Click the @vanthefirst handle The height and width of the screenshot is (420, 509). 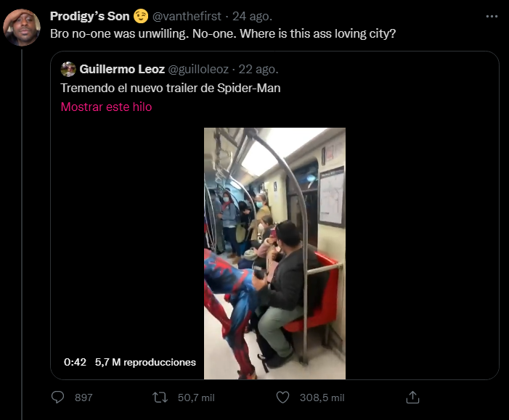pyautogui.click(x=187, y=17)
